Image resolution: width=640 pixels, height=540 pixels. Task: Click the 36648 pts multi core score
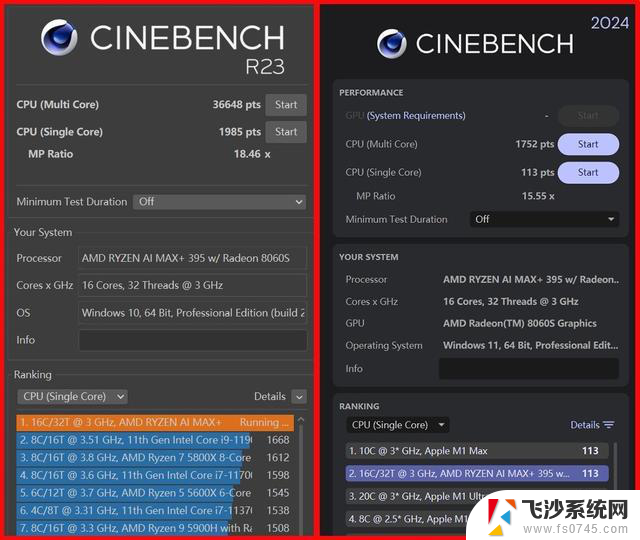[x=236, y=105]
